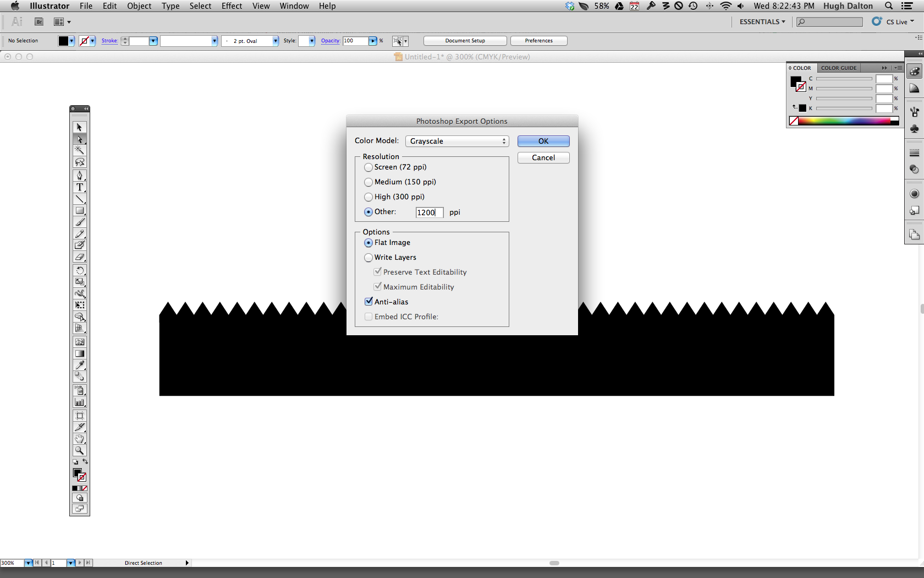Click the Document Setup button
924x578 pixels.
pos(465,41)
